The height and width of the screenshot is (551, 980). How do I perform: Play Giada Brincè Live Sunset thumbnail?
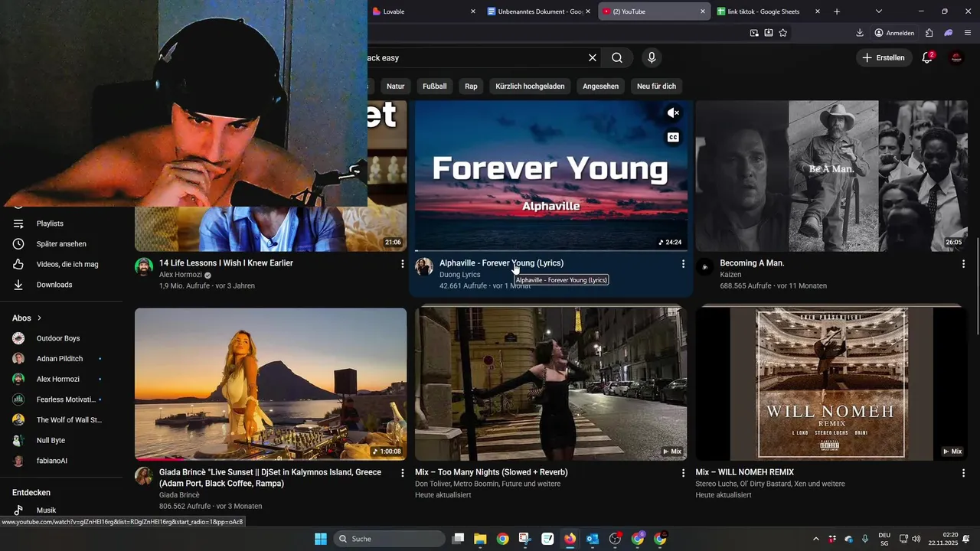(270, 383)
